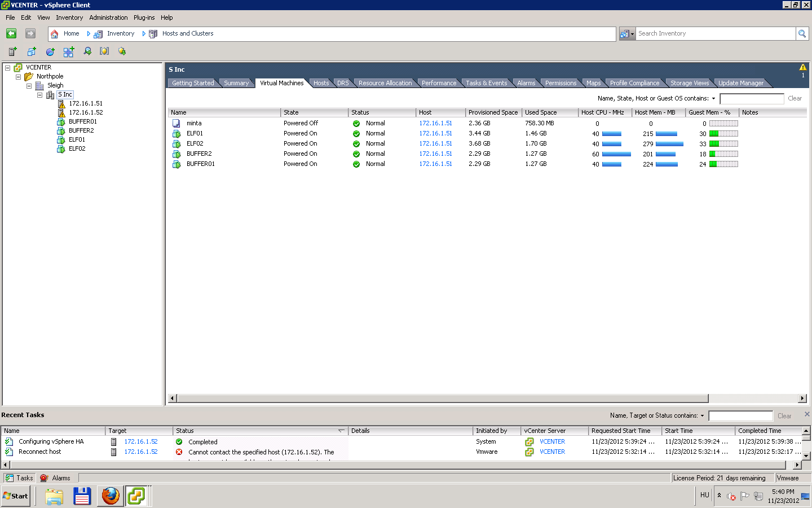Click VCENTER link in Reconnect host row
812x508 pixels.
pos(552,452)
